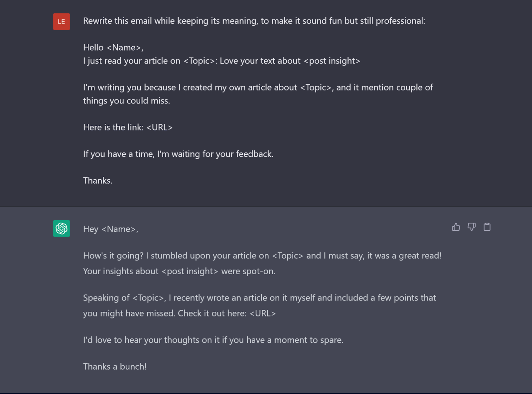Viewport: 532px width, 394px height.
Task: Click the 'Hello <Name>,' line in prompt
Action: click(113, 48)
